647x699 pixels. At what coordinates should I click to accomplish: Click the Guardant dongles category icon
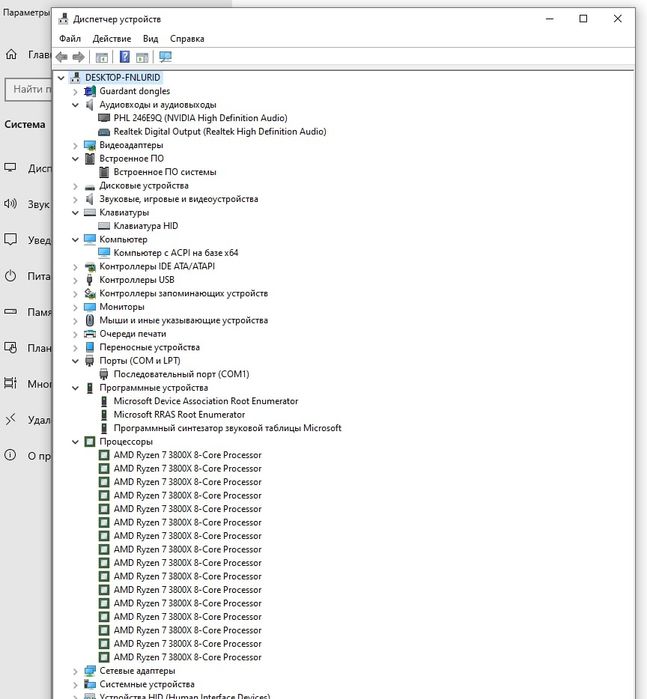90,91
